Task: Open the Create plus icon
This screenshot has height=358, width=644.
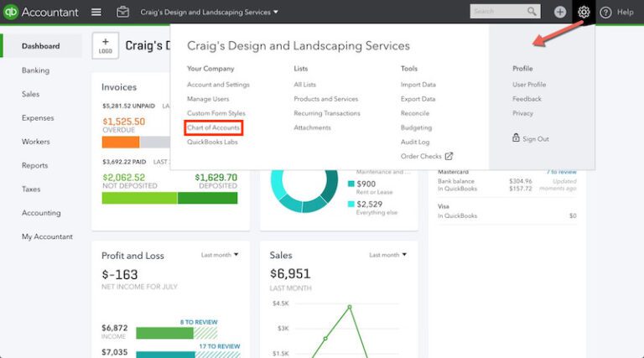Action: tap(560, 12)
